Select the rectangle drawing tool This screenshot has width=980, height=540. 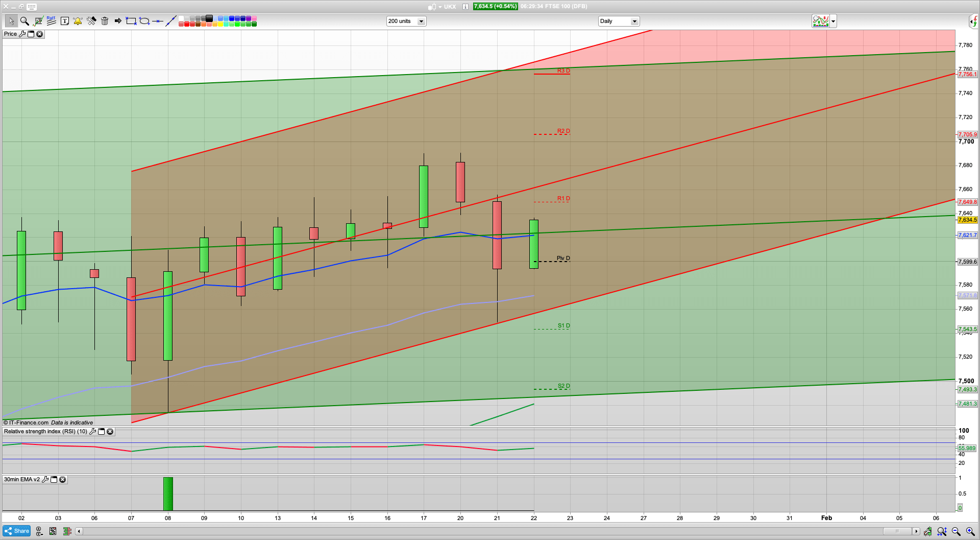(131, 21)
